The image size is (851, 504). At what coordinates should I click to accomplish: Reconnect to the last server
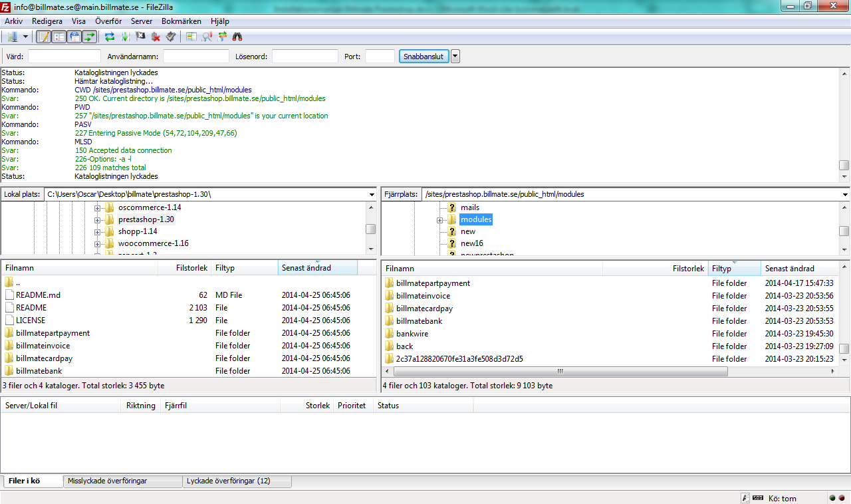point(171,37)
